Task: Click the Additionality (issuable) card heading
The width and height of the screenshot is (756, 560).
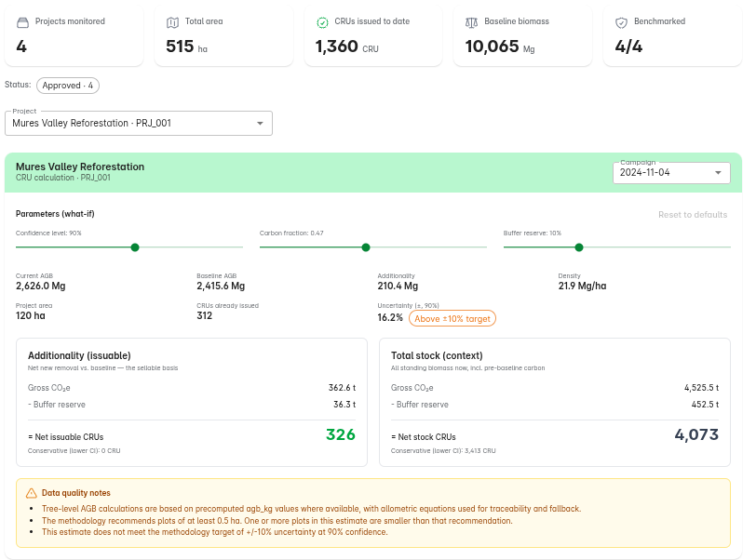Action: click(x=79, y=355)
